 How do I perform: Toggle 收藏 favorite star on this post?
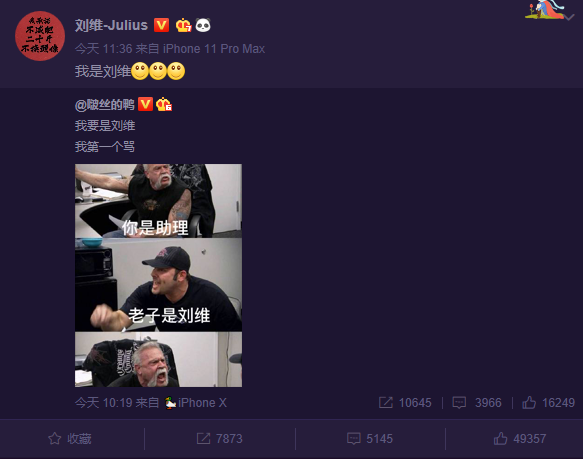70,439
